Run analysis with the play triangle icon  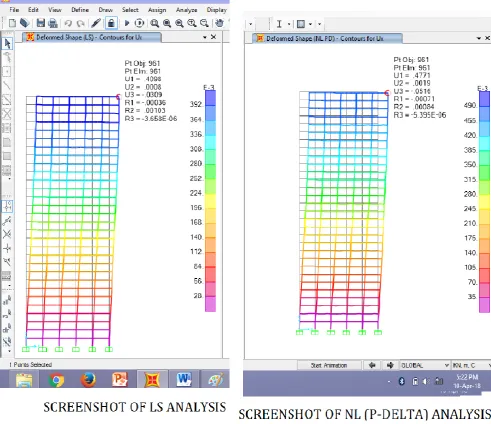[127, 23]
